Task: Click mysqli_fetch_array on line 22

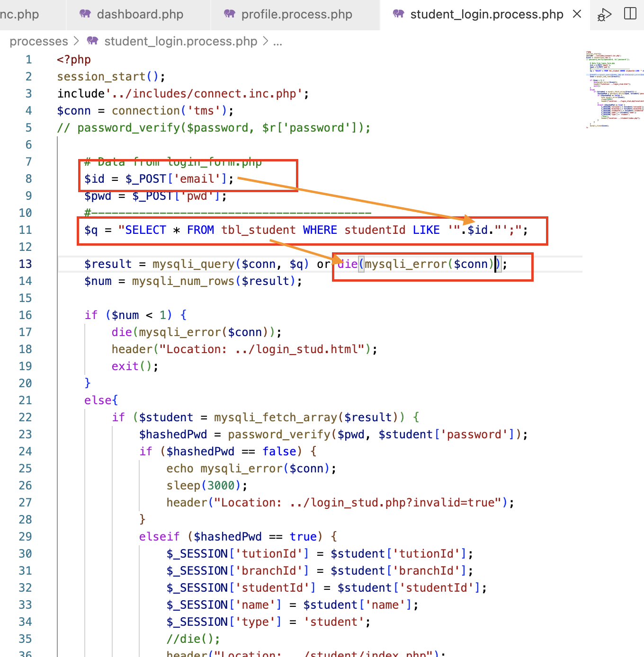Action: pyautogui.click(x=275, y=417)
